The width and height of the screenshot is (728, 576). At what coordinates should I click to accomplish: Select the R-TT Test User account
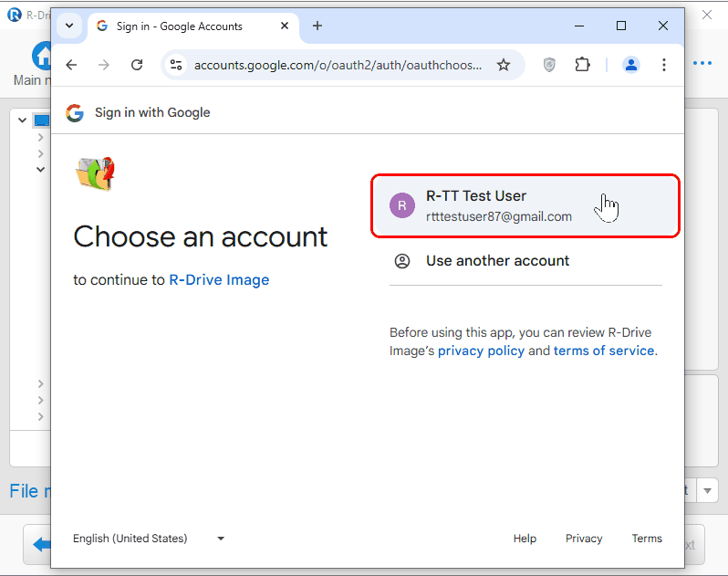click(x=525, y=205)
